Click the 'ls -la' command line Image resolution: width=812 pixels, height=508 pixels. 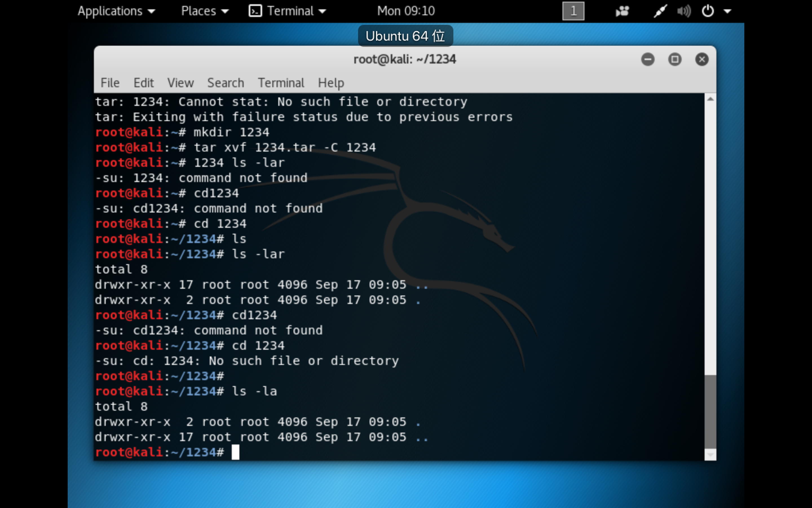coord(186,391)
